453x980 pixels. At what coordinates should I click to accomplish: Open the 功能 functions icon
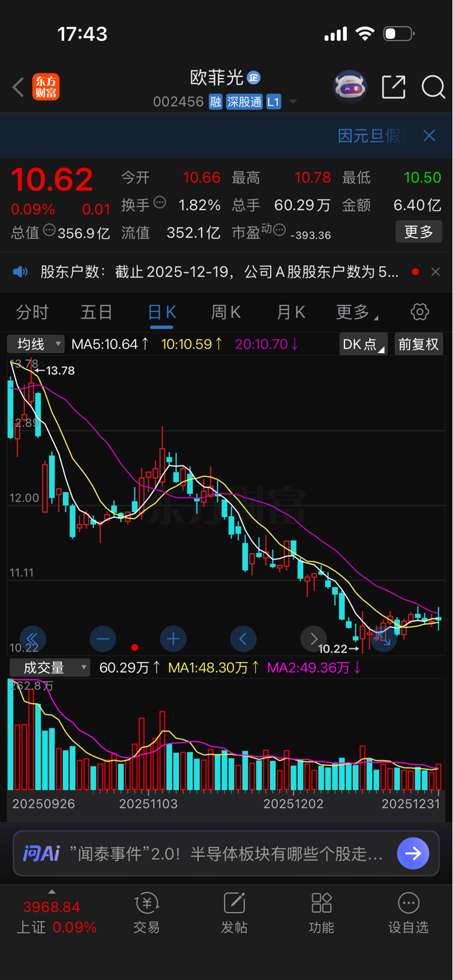click(x=322, y=903)
